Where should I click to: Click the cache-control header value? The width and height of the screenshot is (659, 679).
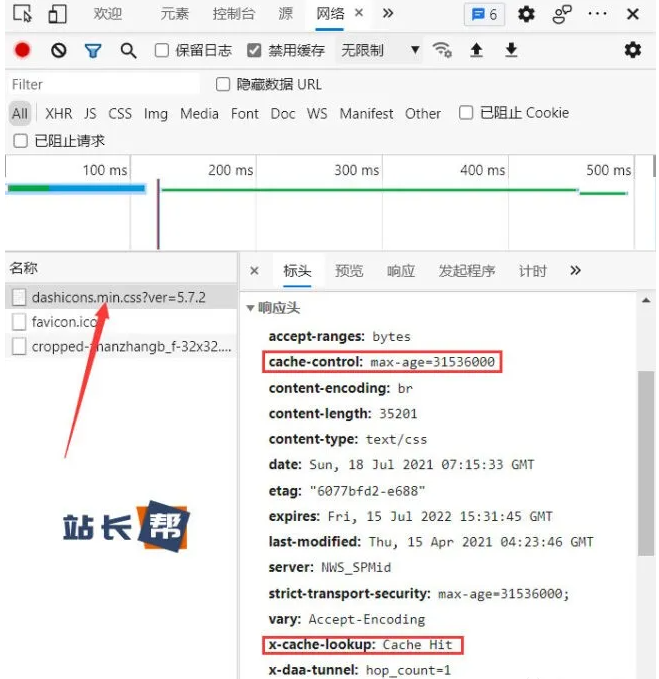coord(433,362)
